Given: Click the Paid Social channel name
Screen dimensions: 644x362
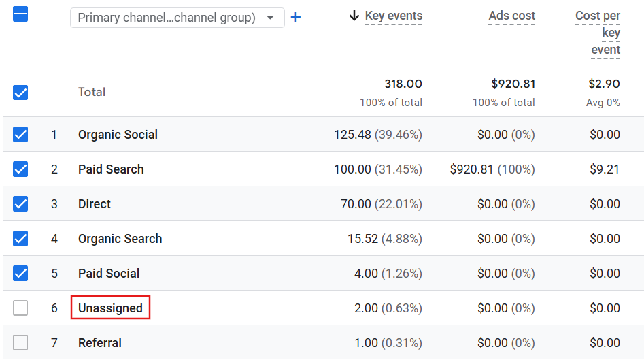Looking at the screenshot, I should pos(109,274).
